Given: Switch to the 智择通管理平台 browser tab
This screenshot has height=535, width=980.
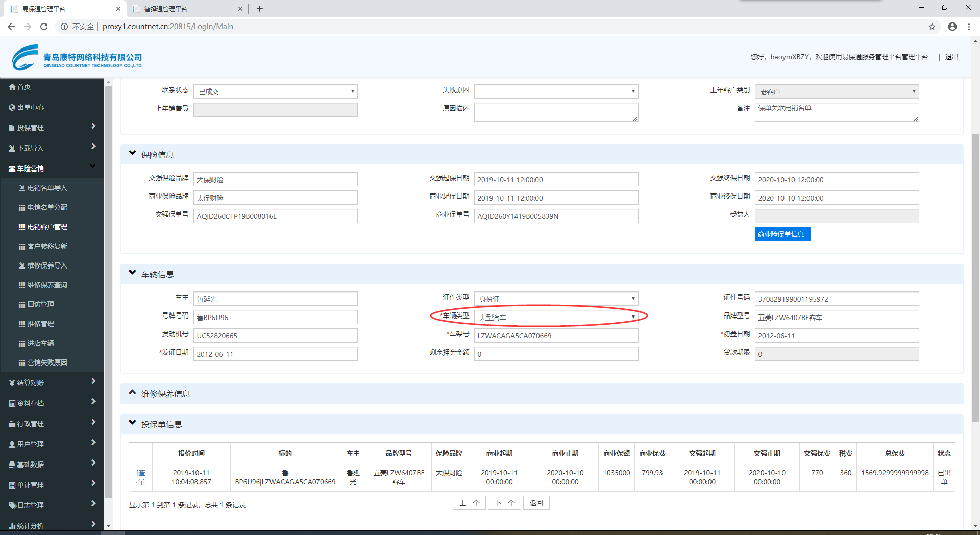Looking at the screenshot, I should [166, 9].
